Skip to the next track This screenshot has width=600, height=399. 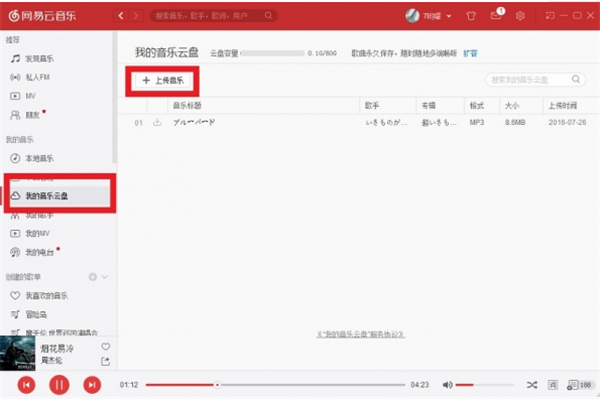coord(92,385)
